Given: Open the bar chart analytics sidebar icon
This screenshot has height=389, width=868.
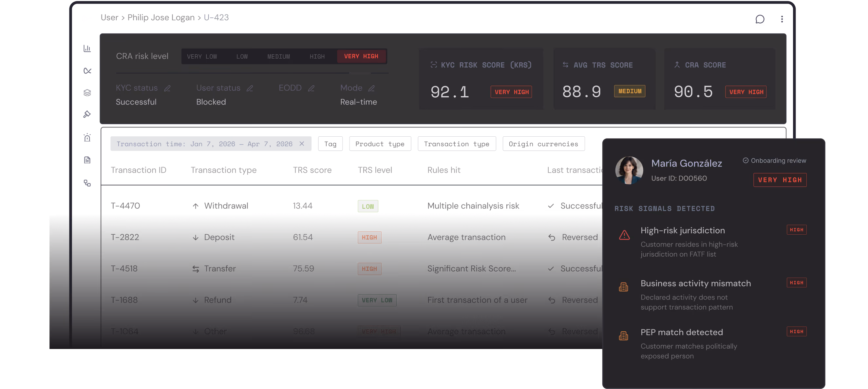Looking at the screenshot, I should click(x=87, y=49).
